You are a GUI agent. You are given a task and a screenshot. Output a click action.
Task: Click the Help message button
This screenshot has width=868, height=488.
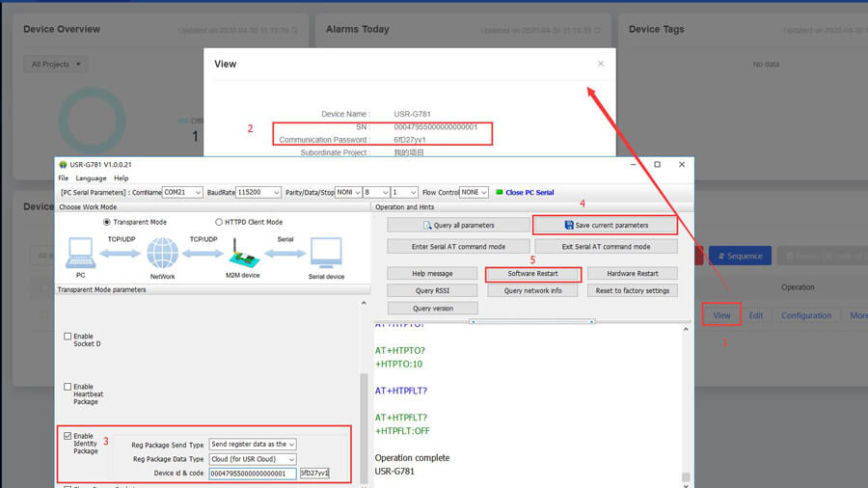point(432,273)
